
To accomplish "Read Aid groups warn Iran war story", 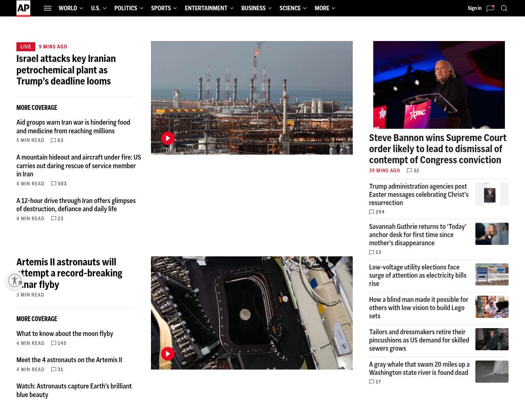I will pyautogui.click(x=73, y=127).
